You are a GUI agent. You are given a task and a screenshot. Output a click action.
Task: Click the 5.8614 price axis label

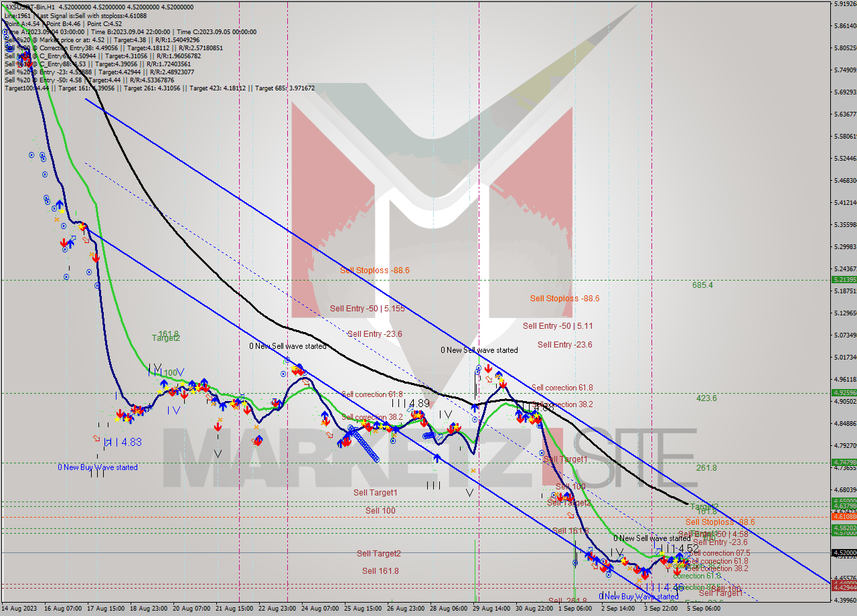(845, 25)
